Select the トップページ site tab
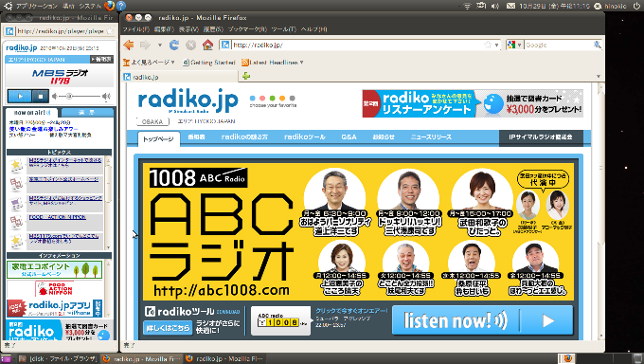644x364 pixels. [158, 139]
